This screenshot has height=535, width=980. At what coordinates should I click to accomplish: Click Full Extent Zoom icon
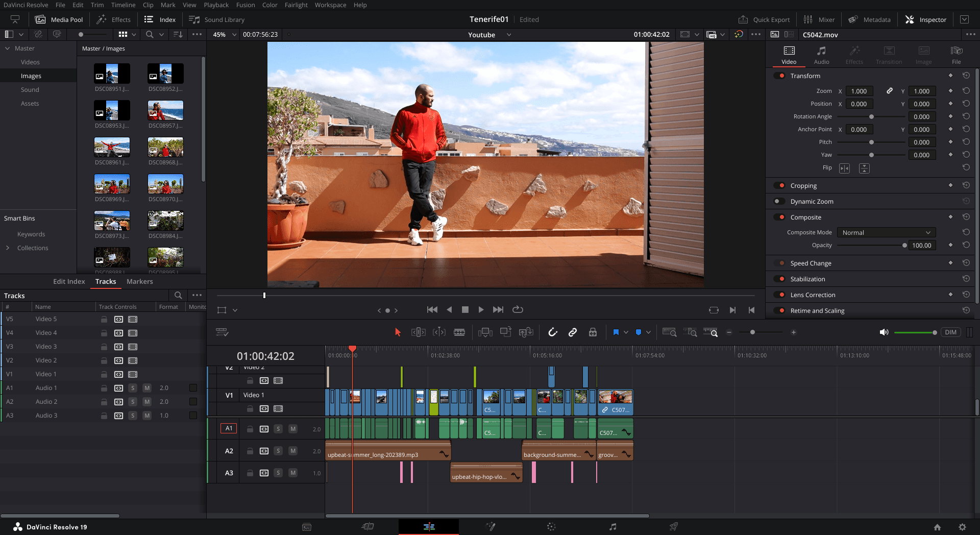[669, 332]
